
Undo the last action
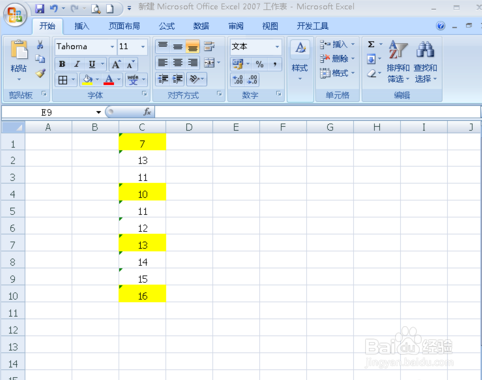54,8
